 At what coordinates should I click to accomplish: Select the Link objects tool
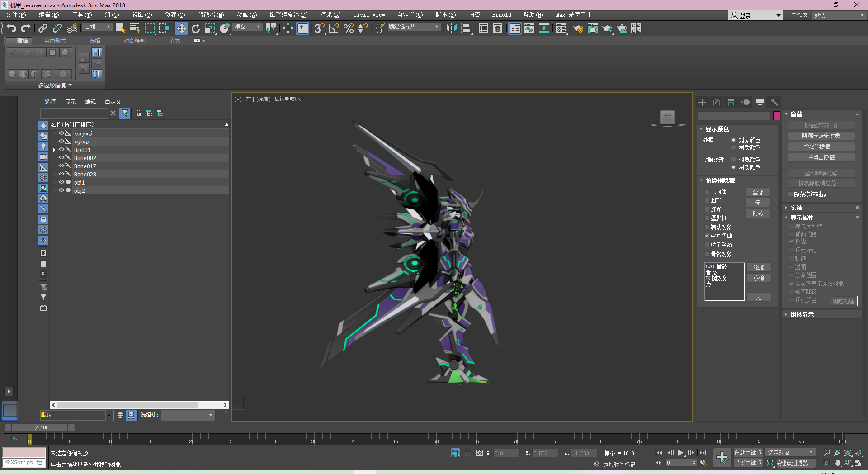coord(43,28)
